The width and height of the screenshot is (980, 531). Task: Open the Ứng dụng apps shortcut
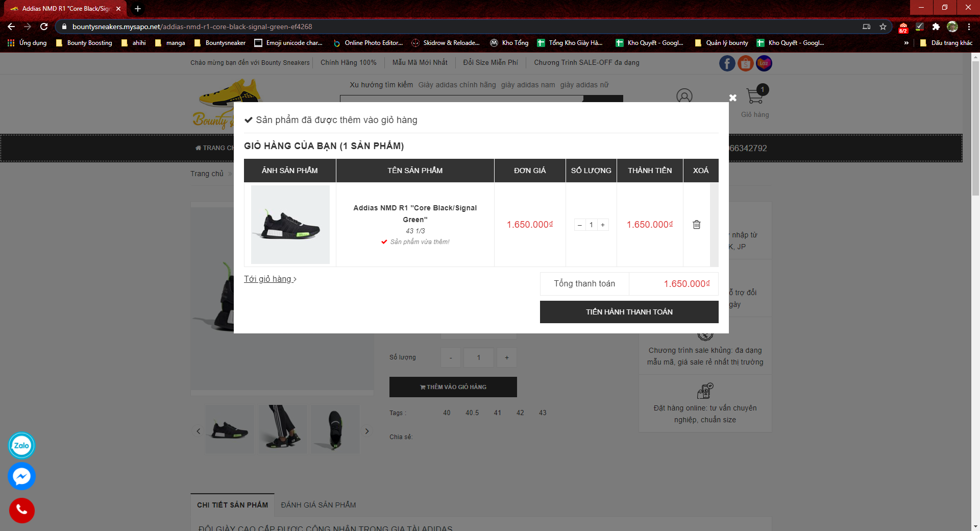[28, 43]
